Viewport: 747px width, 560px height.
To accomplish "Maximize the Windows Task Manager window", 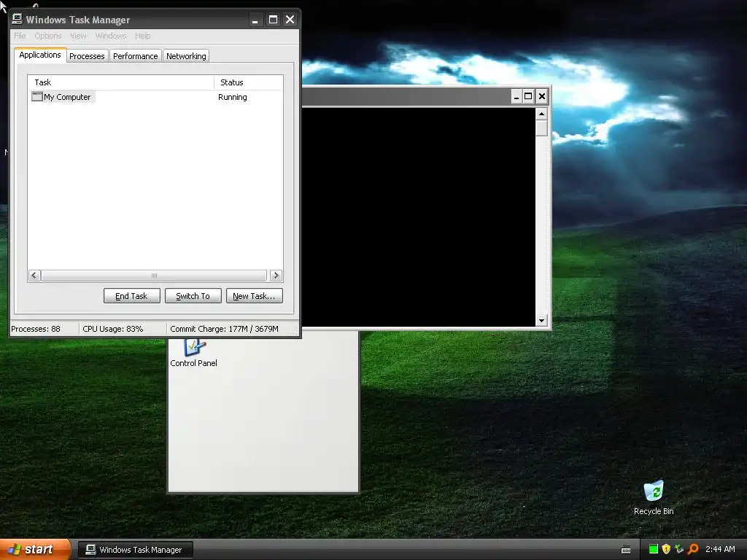I will pyautogui.click(x=273, y=20).
